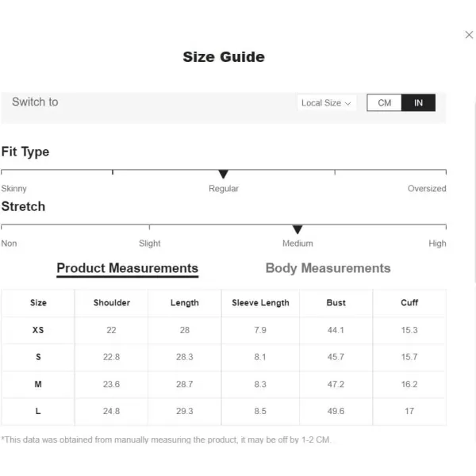Click the Fit Type Regular marker
Image resolution: width=476 pixels, height=476 pixels.
click(x=223, y=175)
